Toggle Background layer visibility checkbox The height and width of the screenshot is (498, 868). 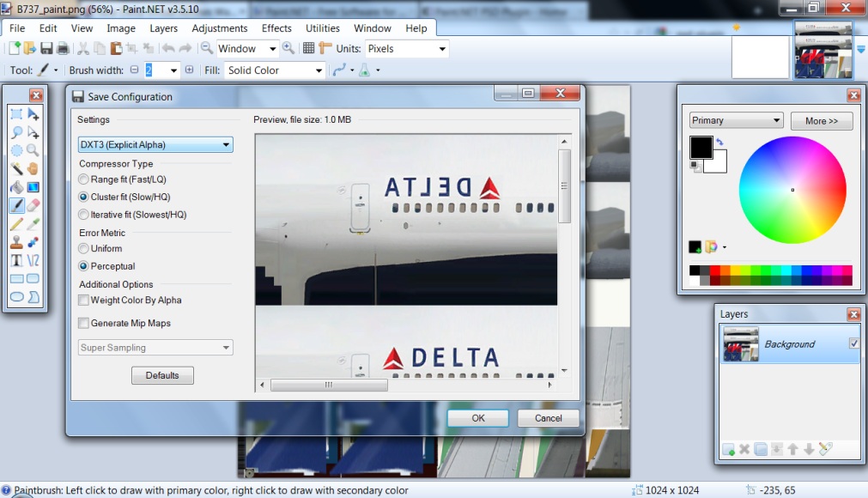(854, 343)
